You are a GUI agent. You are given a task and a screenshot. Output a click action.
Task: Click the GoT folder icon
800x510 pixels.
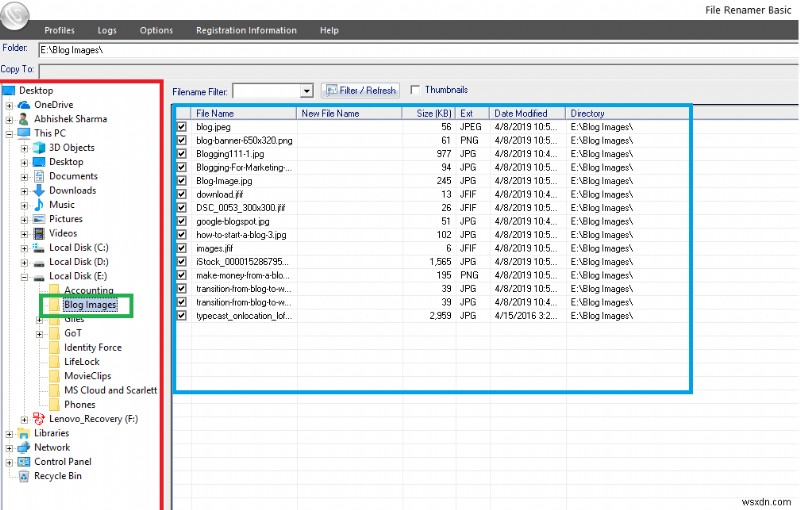[x=55, y=333]
